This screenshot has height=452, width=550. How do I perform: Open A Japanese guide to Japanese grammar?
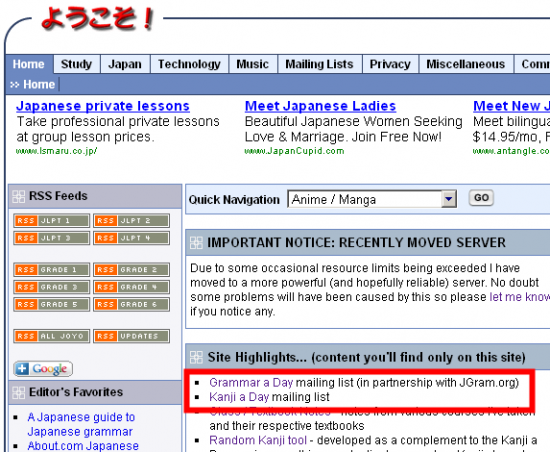[81, 424]
